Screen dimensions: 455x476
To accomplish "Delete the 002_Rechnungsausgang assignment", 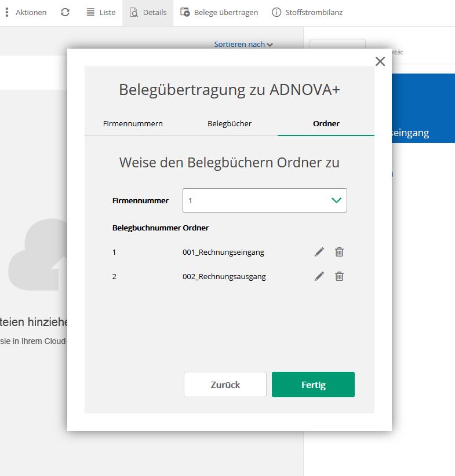I will click(x=339, y=276).
